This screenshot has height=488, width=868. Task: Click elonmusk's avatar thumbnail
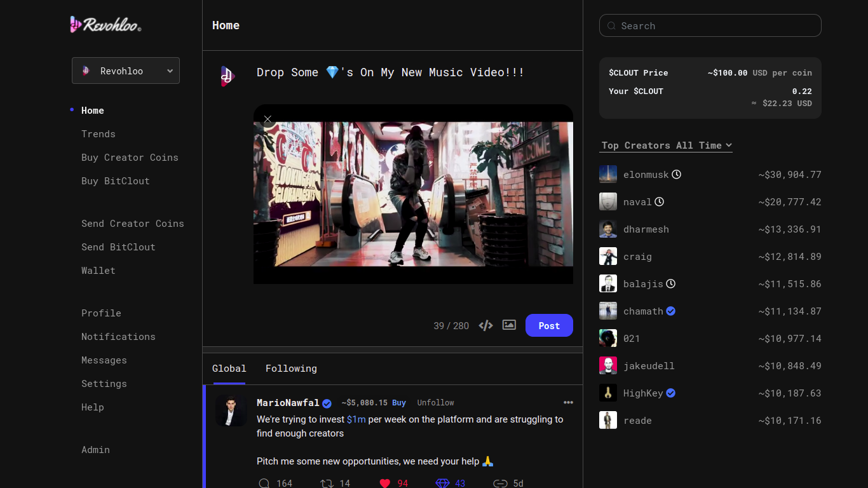tap(608, 174)
